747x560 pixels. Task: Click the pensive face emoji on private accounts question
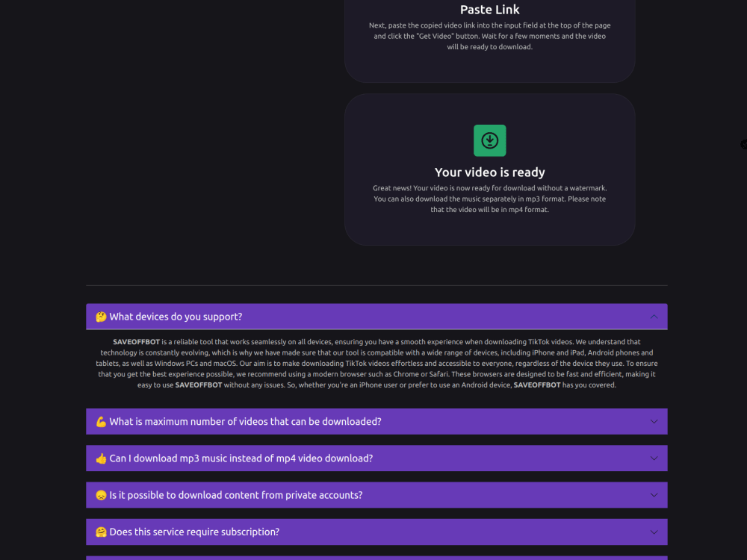click(100, 494)
